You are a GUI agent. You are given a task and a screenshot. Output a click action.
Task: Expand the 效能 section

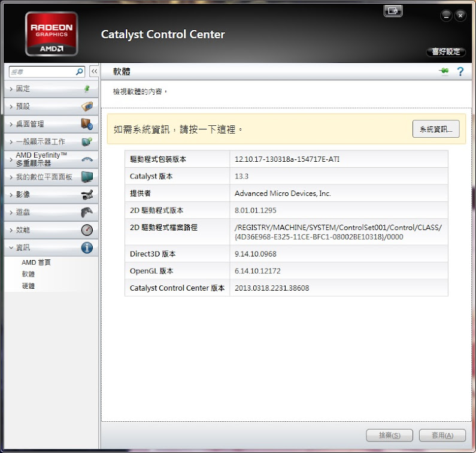pos(51,230)
